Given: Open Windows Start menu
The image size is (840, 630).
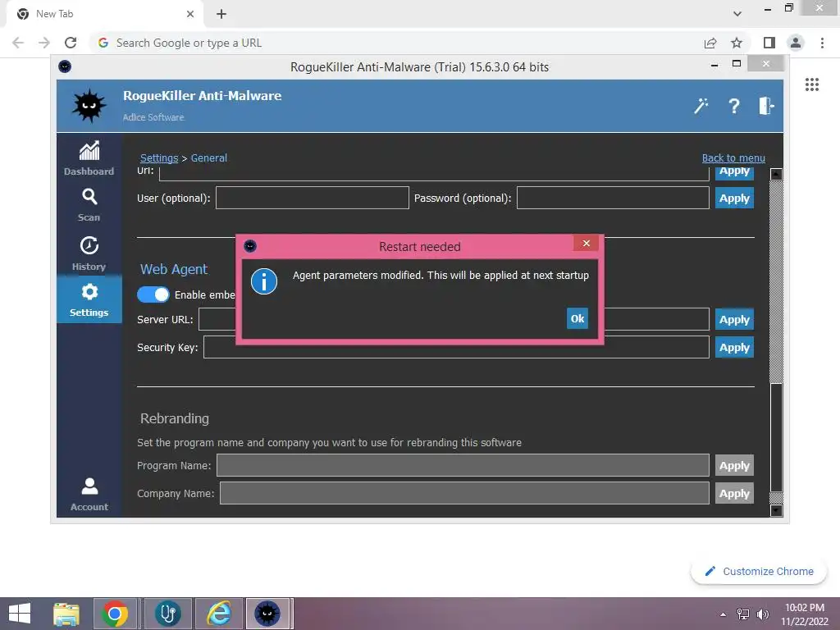Looking at the screenshot, I should (x=20, y=614).
